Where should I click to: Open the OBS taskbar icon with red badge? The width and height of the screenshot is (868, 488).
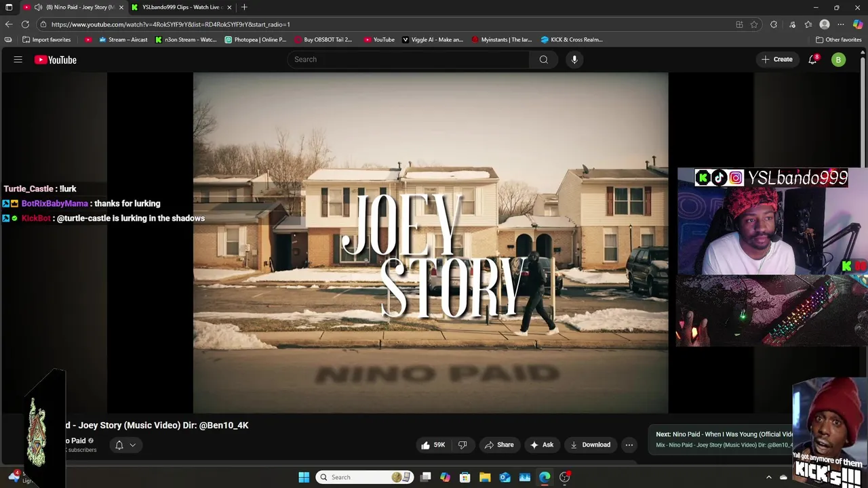(x=565, y=477)
